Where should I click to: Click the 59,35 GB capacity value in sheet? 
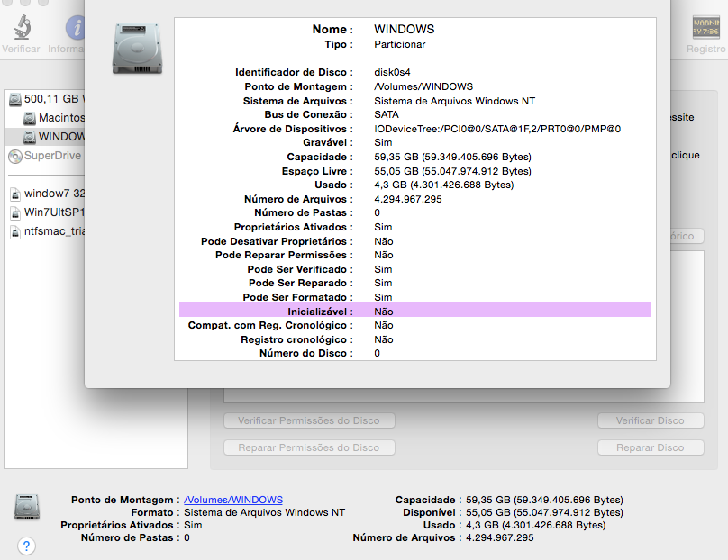click(x=452, y=157)
